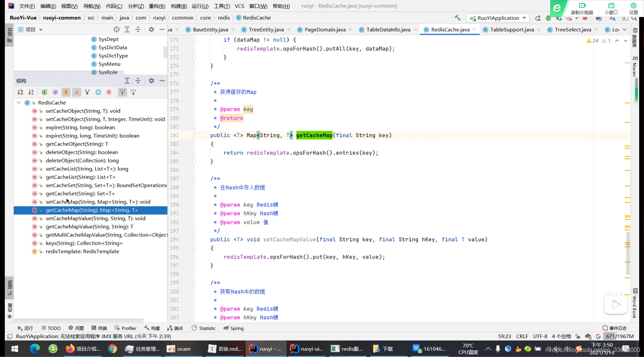Click the autoscroll from source icon
This screenshot has height=357, width=644.
(x=133, y=92)
